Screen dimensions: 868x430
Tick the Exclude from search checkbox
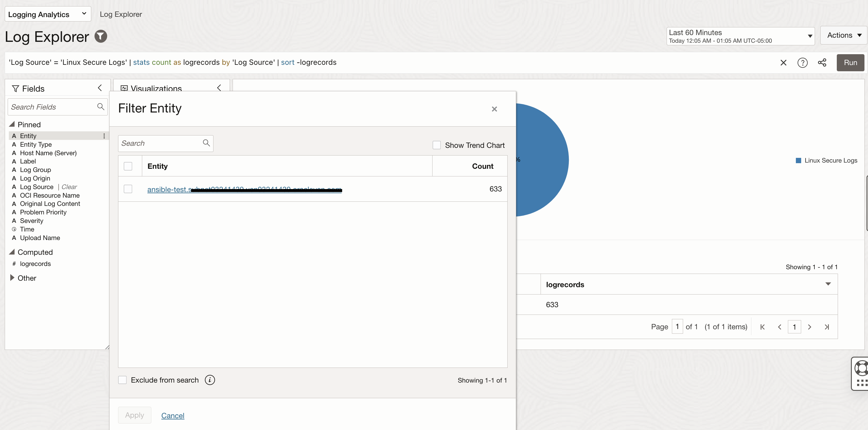tap(123, 380)
